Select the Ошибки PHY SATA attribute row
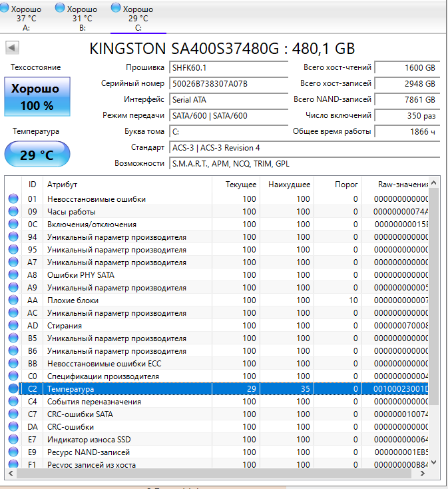 216,274
